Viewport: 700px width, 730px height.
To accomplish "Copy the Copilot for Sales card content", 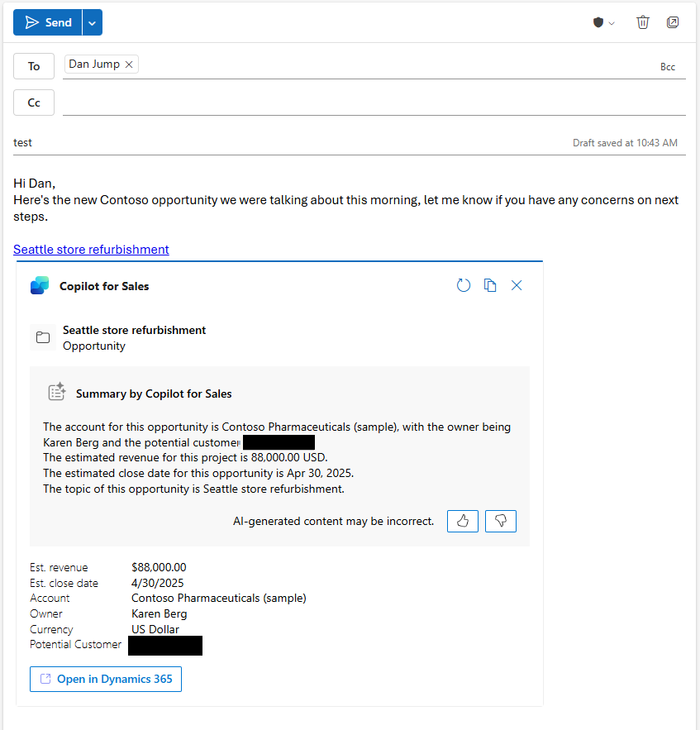I will click(x=490, y=285).
